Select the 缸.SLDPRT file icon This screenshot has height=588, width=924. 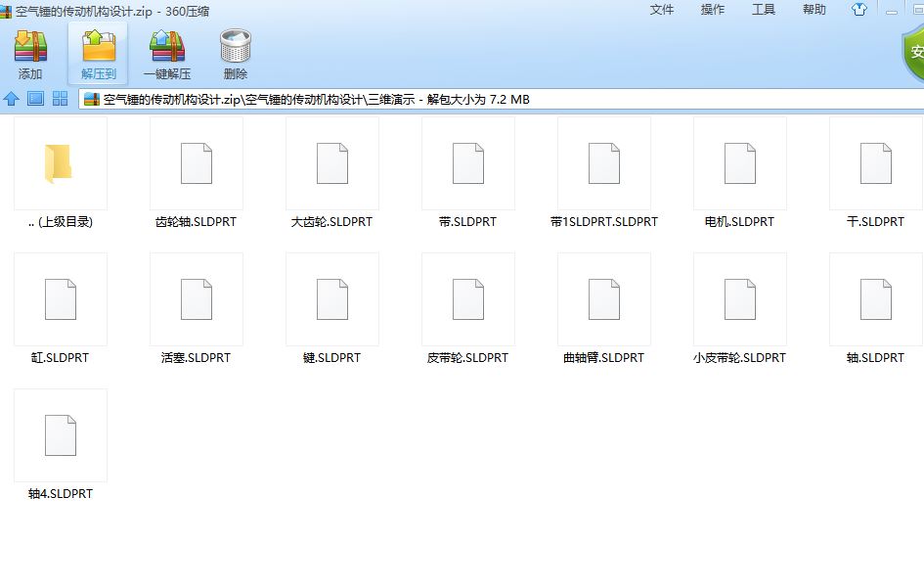point(61,299)
